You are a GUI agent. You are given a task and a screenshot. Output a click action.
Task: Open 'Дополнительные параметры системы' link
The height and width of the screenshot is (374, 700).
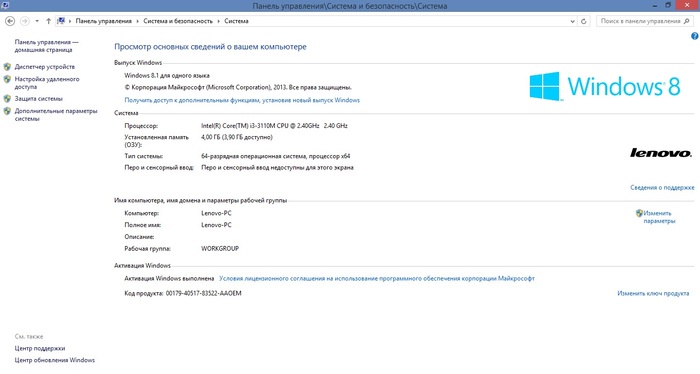[56, 115]
